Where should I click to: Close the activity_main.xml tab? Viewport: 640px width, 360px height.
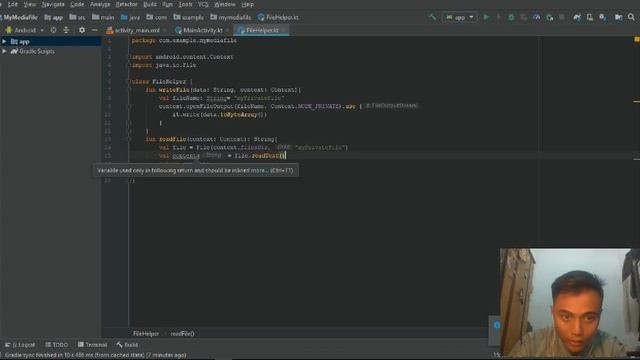click(165, 30)
